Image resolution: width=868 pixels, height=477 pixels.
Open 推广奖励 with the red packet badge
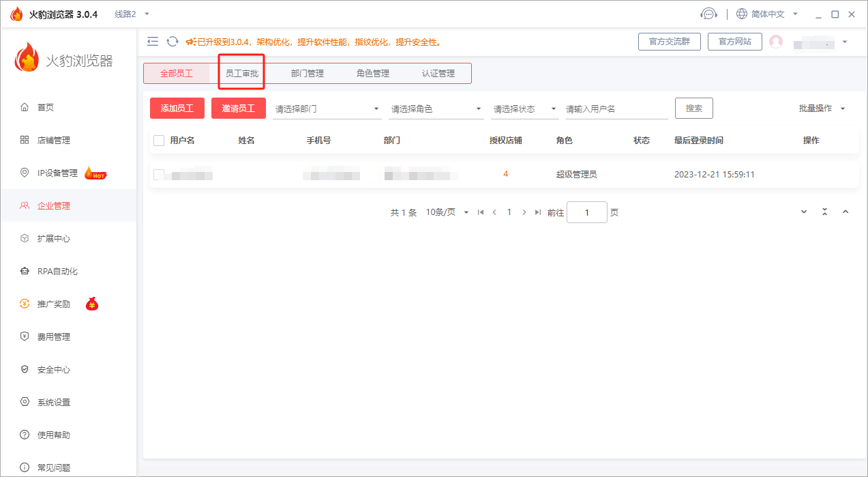[24, 304]
